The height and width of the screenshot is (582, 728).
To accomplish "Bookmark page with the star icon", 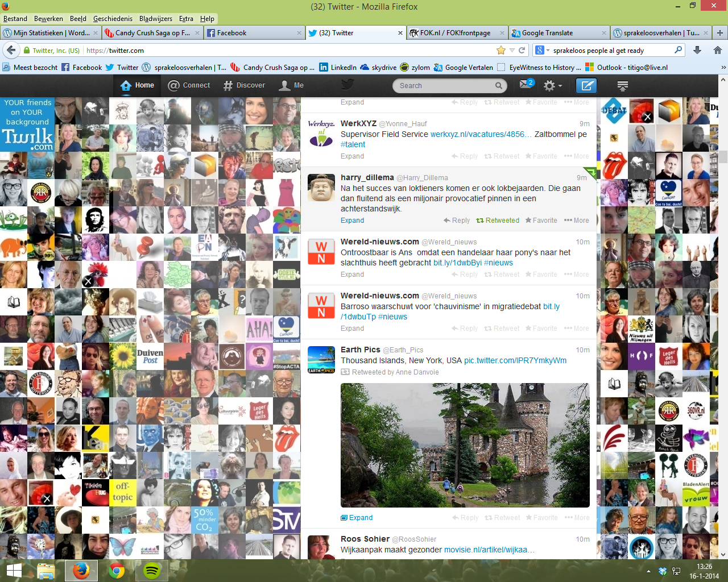I will tap(500, 50).
